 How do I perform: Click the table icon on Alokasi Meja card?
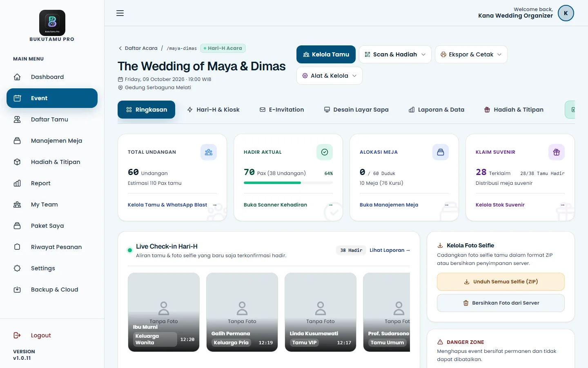pyautogui.click(x=441, y=152)
